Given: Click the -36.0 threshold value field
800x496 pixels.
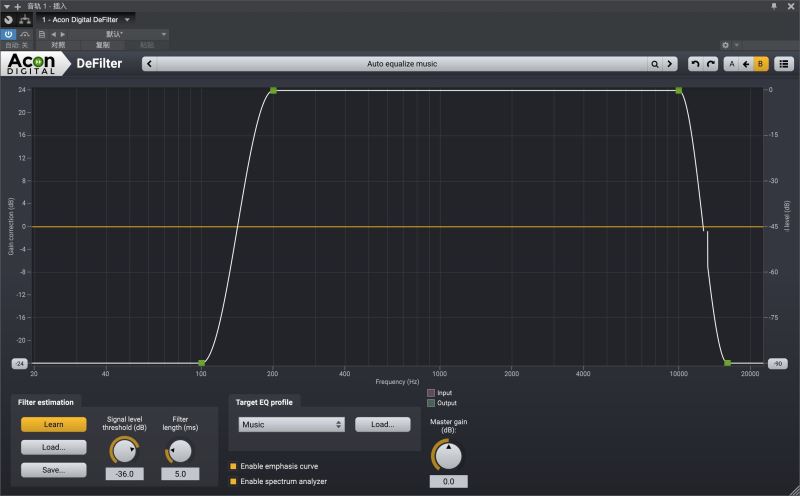Looking at the screenshot, I should point(124,474).
